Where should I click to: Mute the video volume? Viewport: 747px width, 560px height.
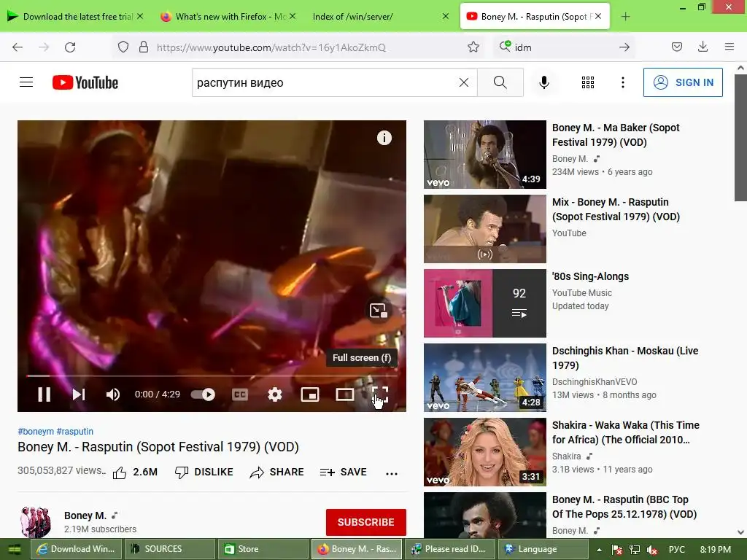pos(113,394)
